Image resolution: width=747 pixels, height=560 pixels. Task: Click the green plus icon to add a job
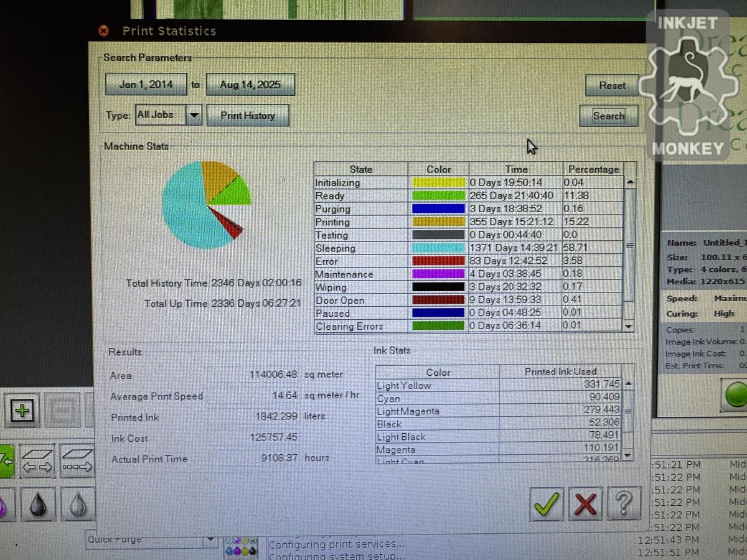[23, 409]
